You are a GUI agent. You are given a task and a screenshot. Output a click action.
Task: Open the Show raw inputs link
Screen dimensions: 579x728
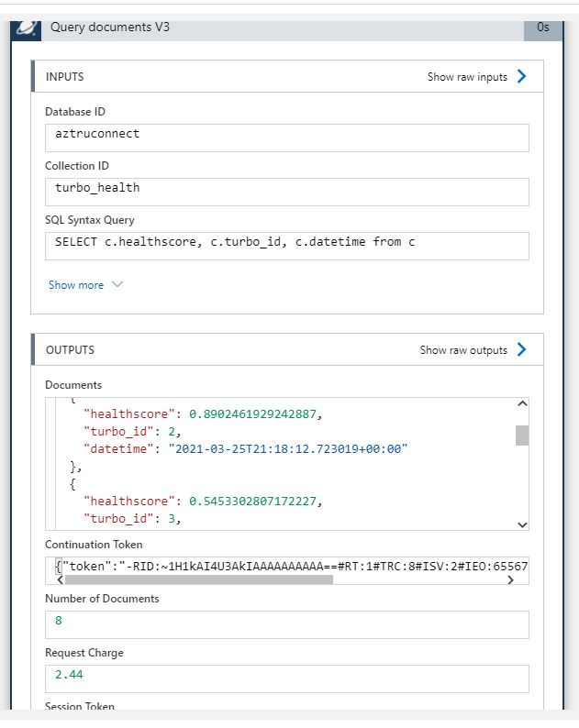point(467,77)
